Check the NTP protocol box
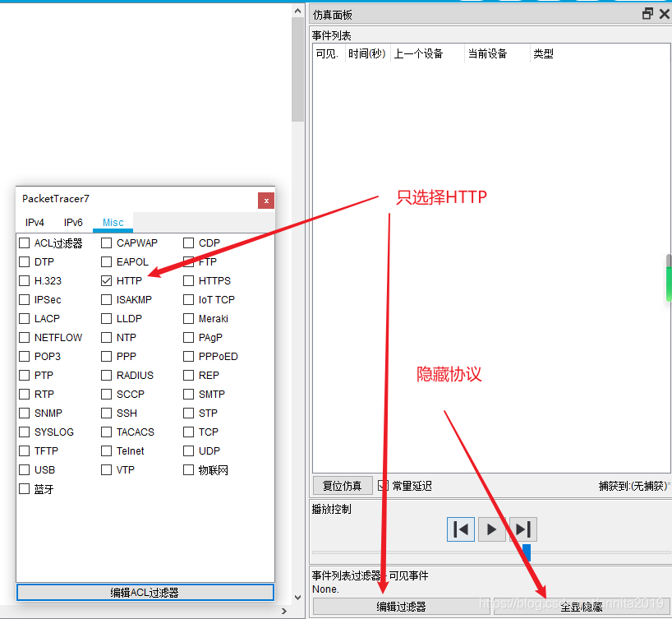The height and width of the screenshot is (619, 672). click(x=106, y=338)
